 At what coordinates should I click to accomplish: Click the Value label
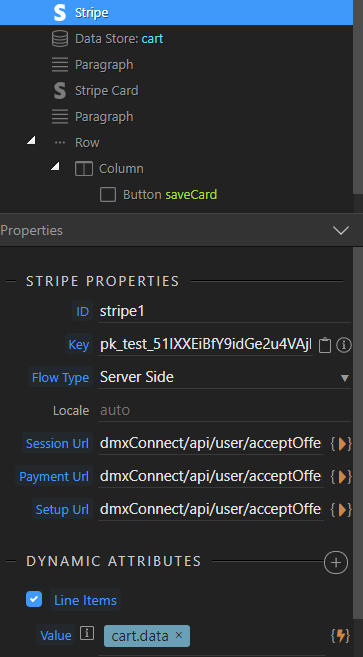(x=56, y=636)
